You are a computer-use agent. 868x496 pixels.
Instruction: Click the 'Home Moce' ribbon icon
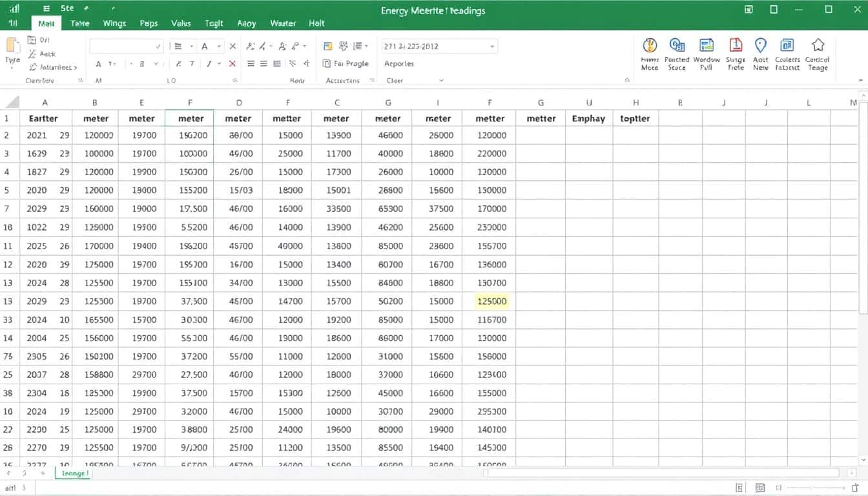click(650, 45)
